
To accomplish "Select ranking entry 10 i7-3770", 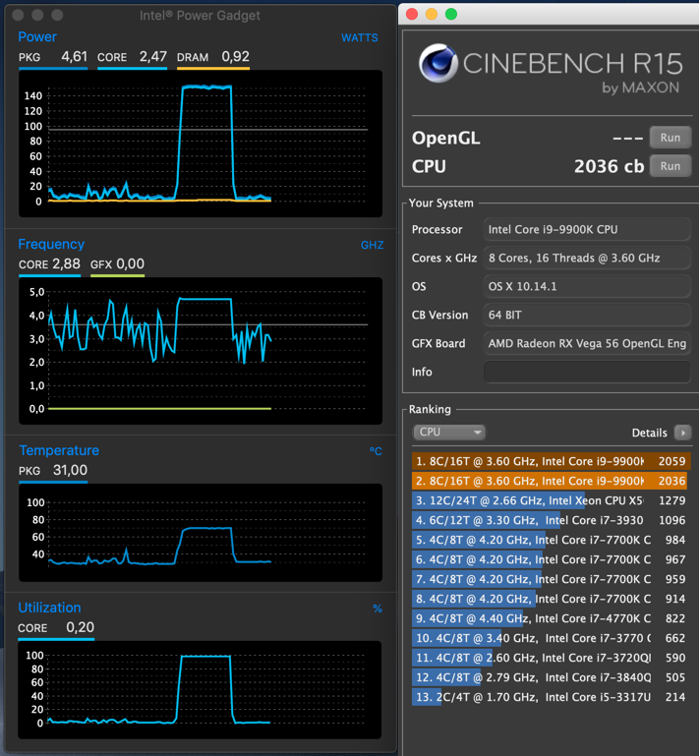I will (x=551, y=638).
